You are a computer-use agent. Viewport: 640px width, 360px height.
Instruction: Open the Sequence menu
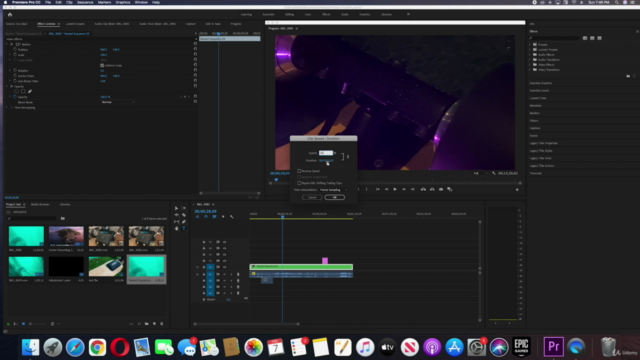click(85, 2)
